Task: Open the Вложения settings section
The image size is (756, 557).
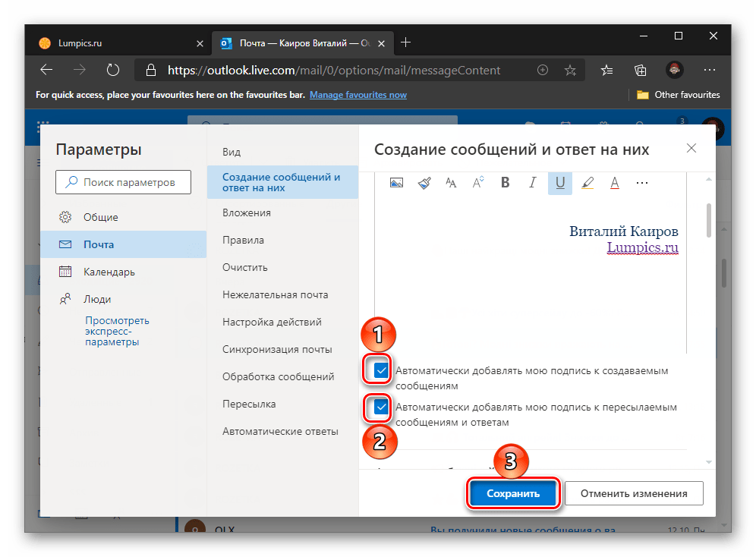Action: (247, 213)
